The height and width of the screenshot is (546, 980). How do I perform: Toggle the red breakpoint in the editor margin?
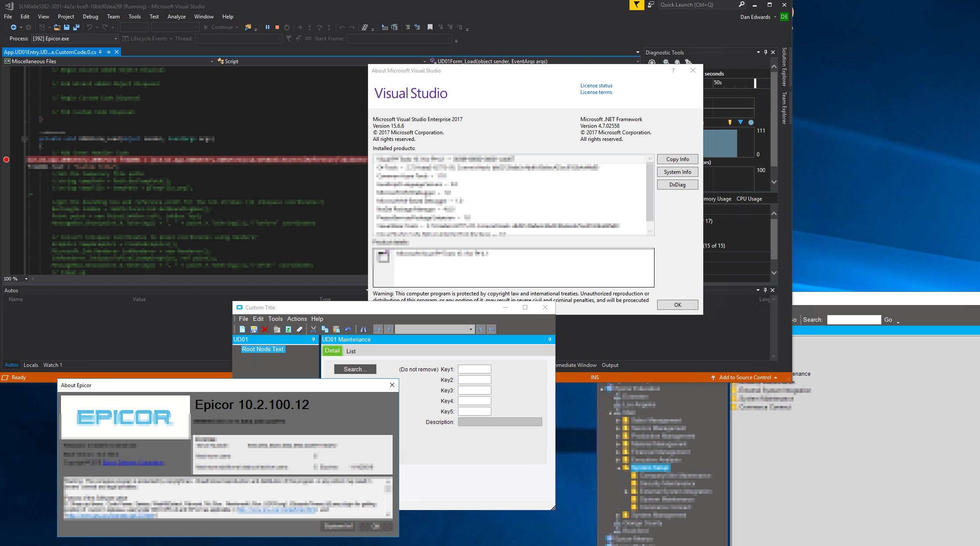6,160
